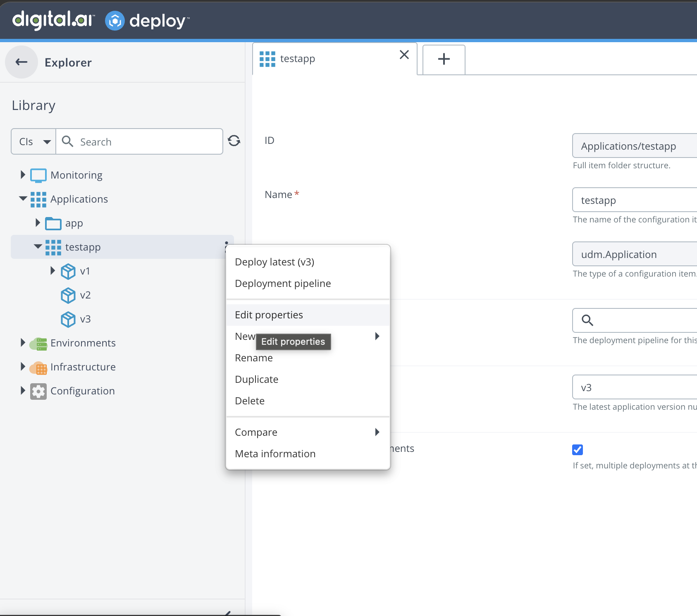Click the v3 package icon
Viewport: 697px width, 616px height.
(x=68, y=319)
